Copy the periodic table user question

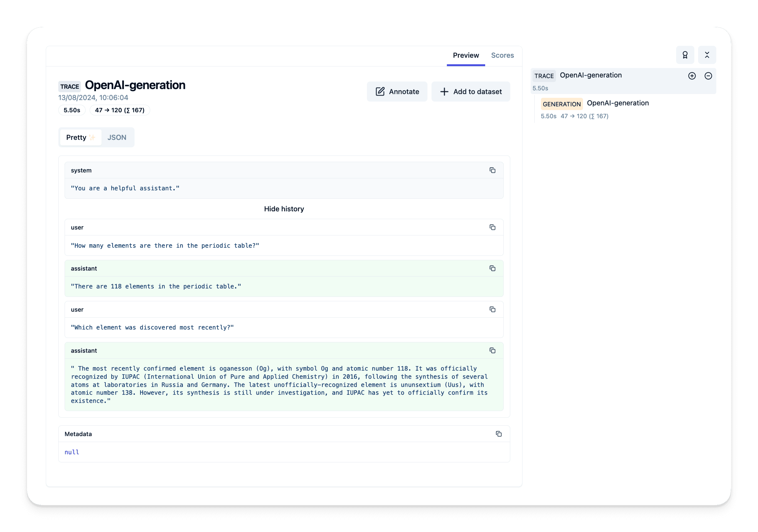(493, 227)
